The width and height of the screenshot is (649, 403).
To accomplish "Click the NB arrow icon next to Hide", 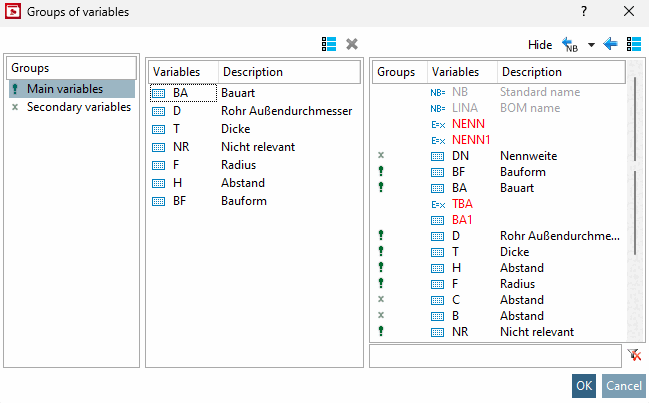I will (570, 44).
